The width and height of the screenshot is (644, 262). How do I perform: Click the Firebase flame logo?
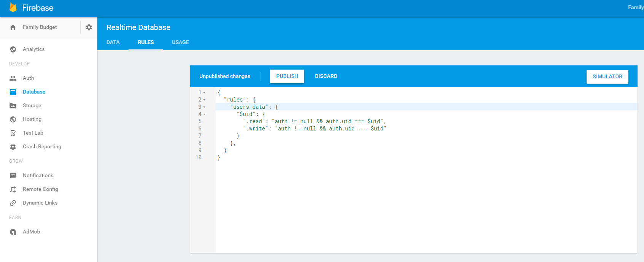[x=13, y=8]
